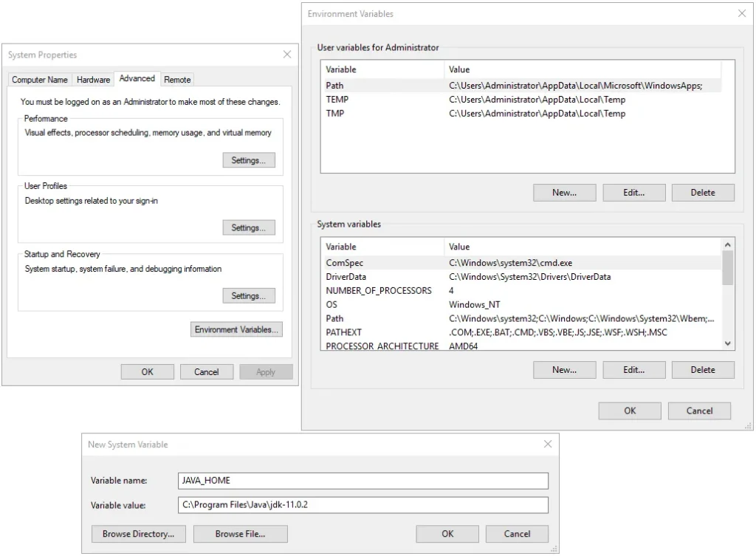The image size is (756, 556).
Task: Close the System Properties window
Action: point(287,55)
